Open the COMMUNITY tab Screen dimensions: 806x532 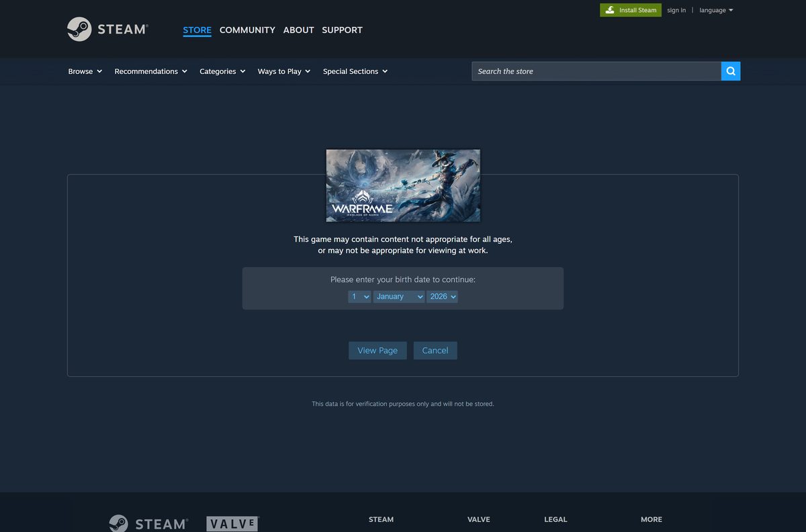click(247, 30)
